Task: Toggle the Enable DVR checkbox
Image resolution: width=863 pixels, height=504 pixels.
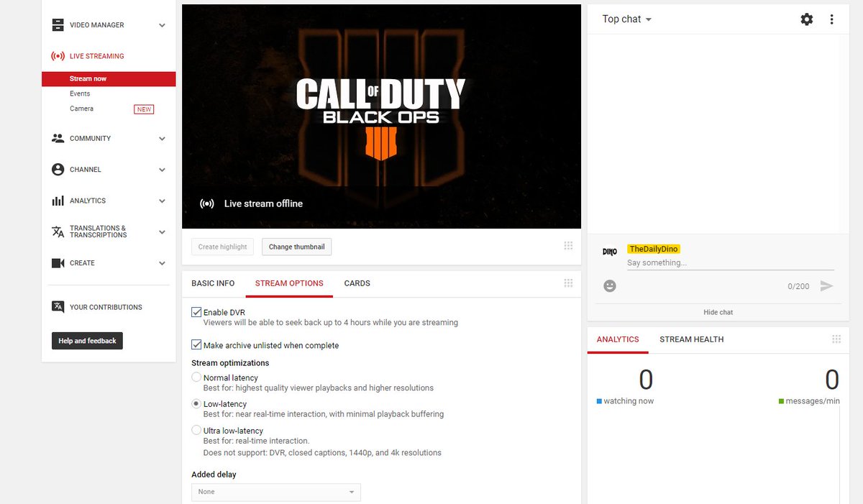Action: click(x=196, y=312)
